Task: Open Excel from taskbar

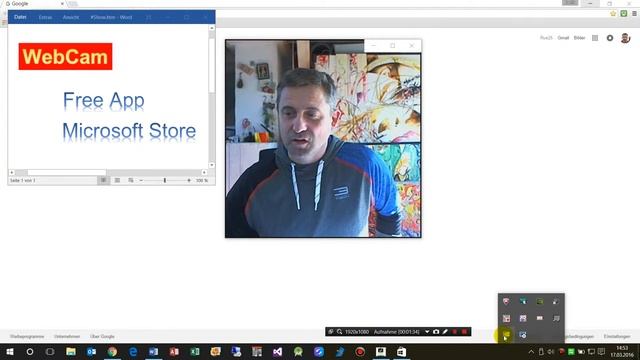Action: (195, 352)
